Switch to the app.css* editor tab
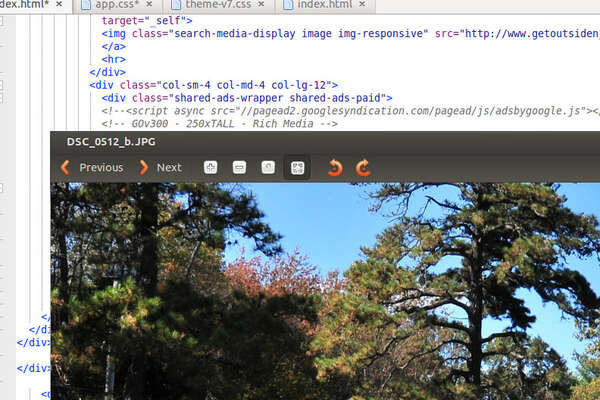The height and width of the screenshot is (400, 600). [x=117, y=5]
